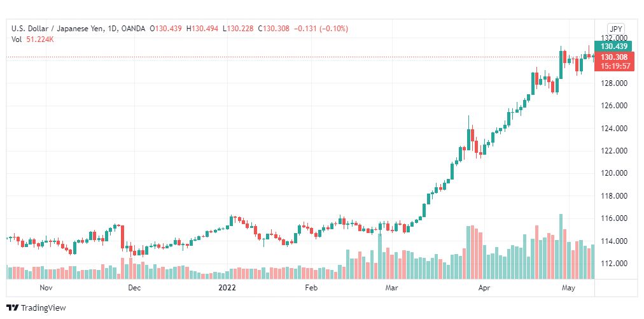
Task: Select the 2022 label on time axis
Action: [227, 288]
